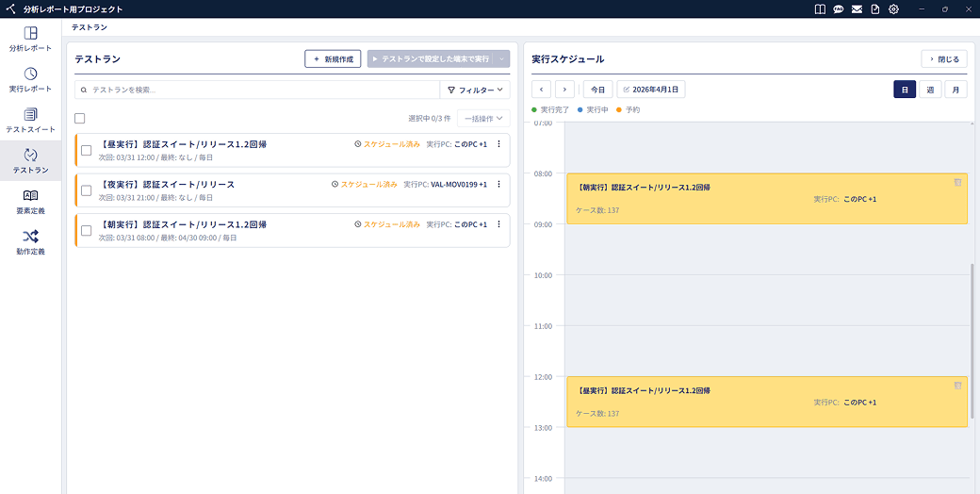Switch schedule to 週 view
Screen dimensions: 980x494
click(930, 90)
